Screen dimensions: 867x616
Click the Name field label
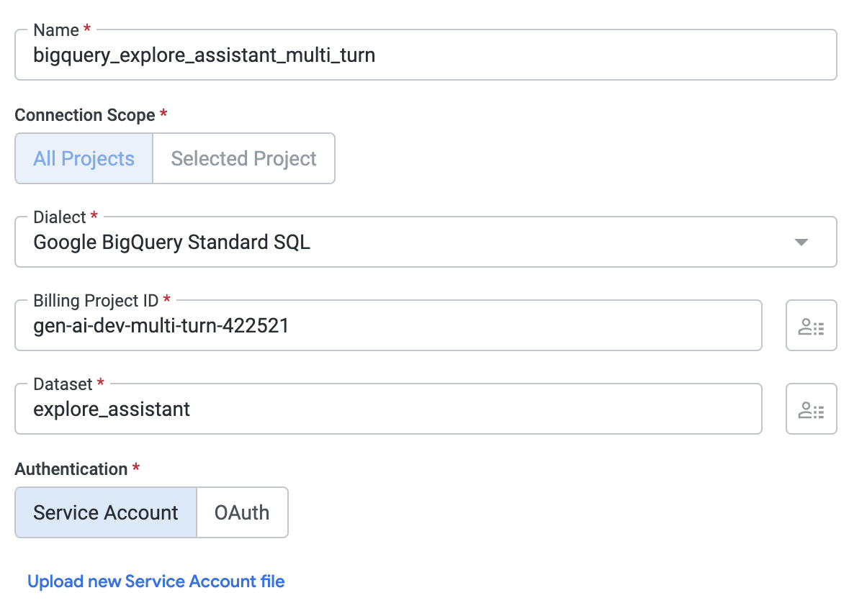click(56, 30)
